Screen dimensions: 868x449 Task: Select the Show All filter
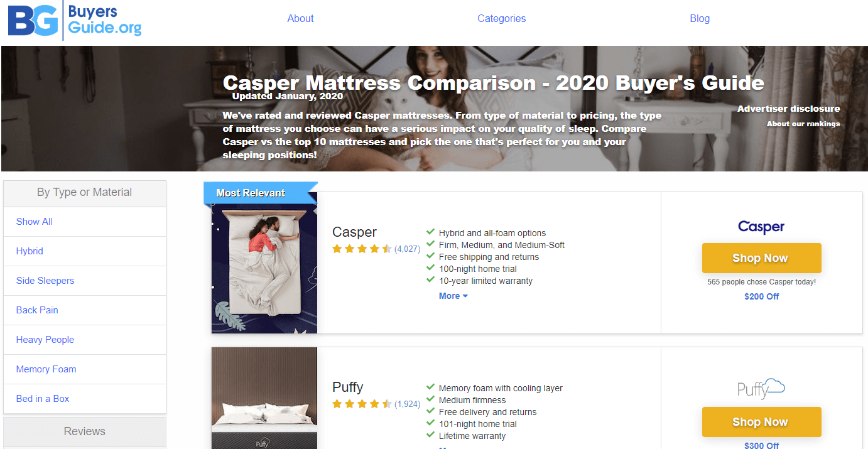[x=85, y=222]
